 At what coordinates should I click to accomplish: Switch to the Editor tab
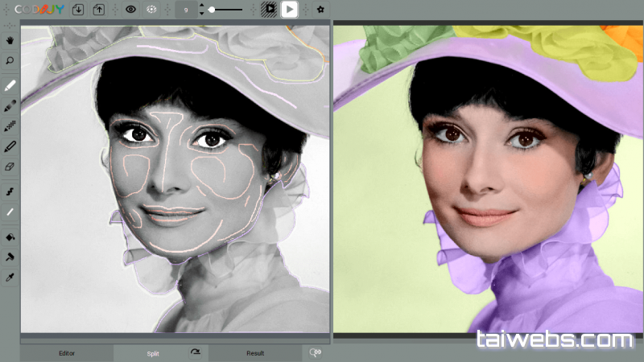tap(67, 353)
